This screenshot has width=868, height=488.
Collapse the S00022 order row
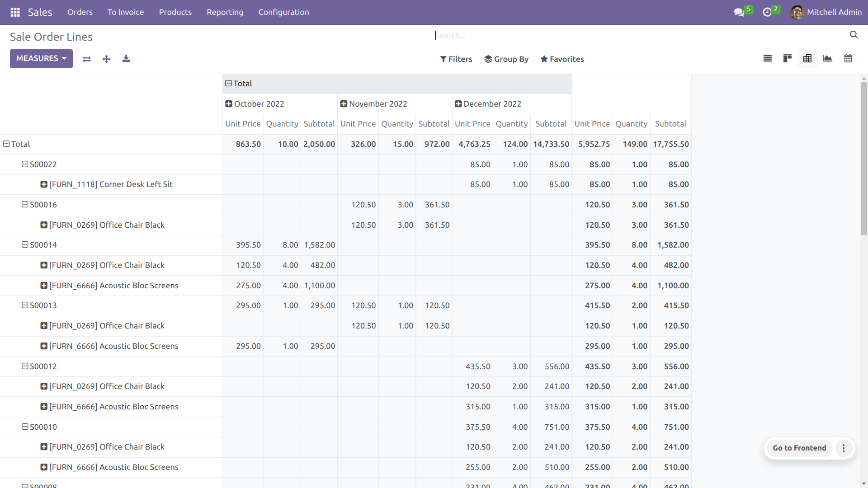(x=25, y=164)
